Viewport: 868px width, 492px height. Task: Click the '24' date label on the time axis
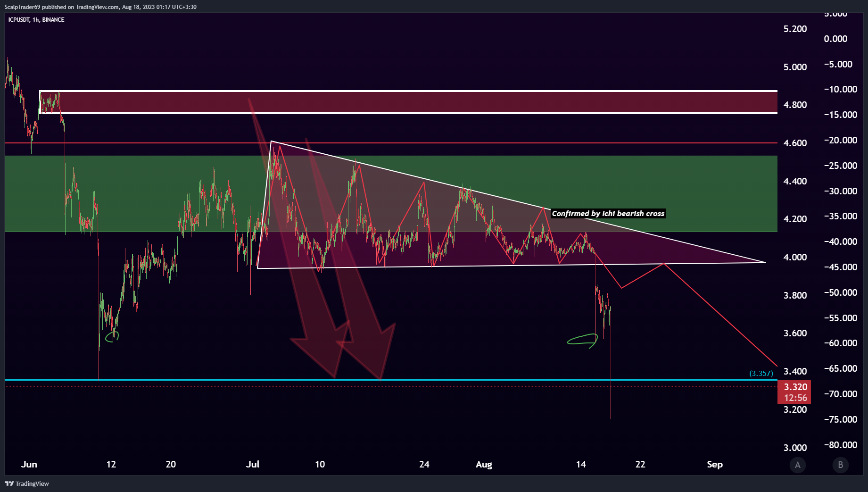pos(424,464)
